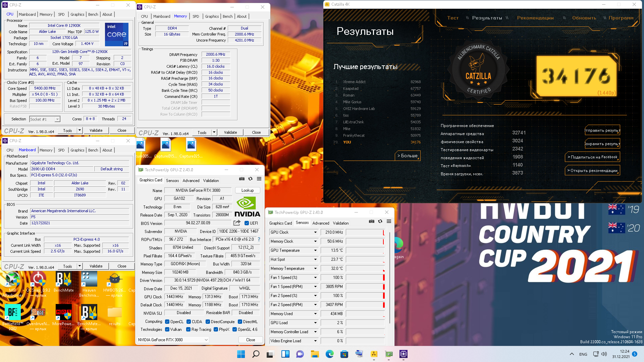Open hamburger menu in GPU-Z Graphics Card window

[x=259, y=179]
